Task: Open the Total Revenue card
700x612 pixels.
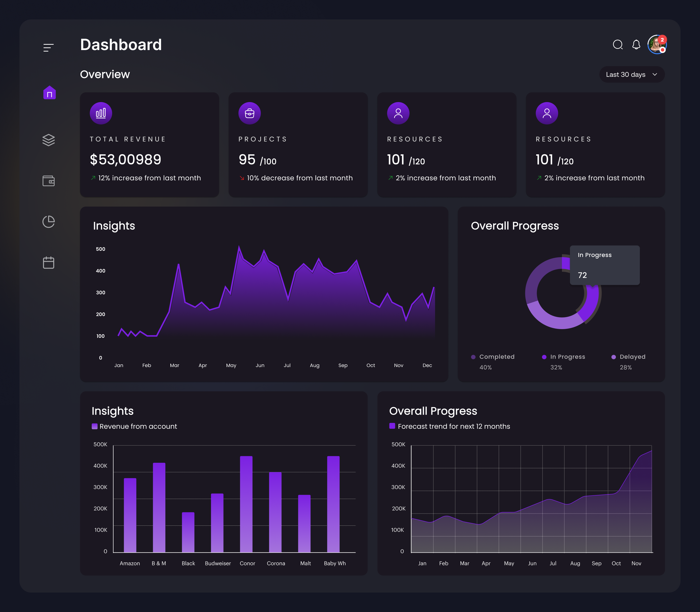Action: coord(149,145)
